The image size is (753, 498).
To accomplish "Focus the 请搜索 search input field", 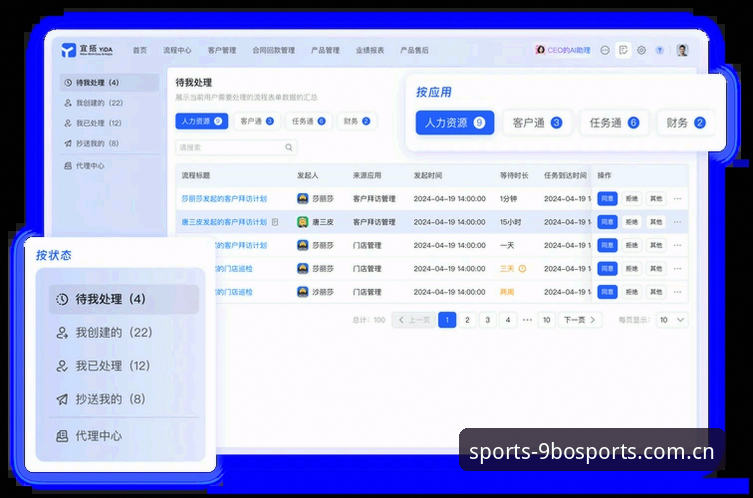I will pyautogui.click(x=235, y=147).
